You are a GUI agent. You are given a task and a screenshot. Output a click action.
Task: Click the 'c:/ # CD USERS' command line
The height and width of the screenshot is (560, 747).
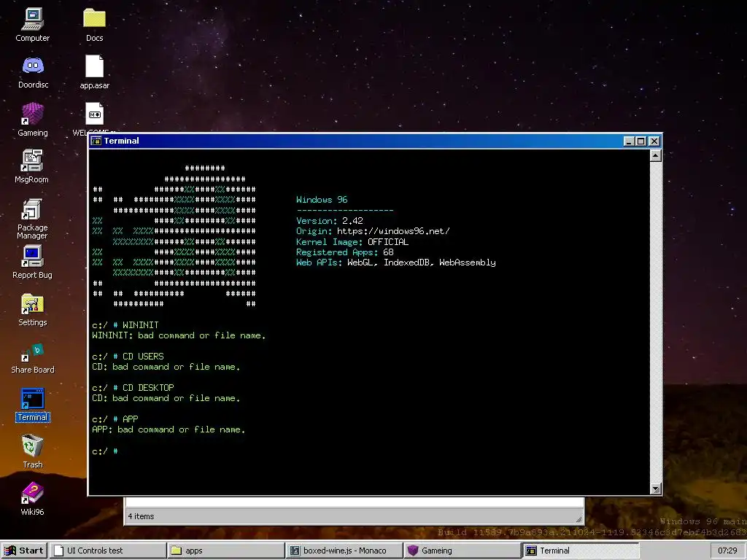tap(128, 356)
